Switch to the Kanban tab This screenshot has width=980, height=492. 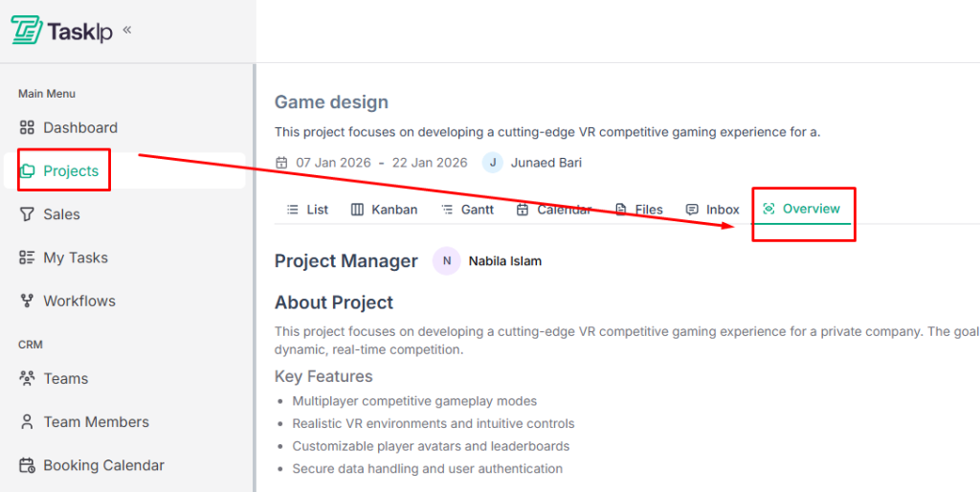tap(384, 210)
